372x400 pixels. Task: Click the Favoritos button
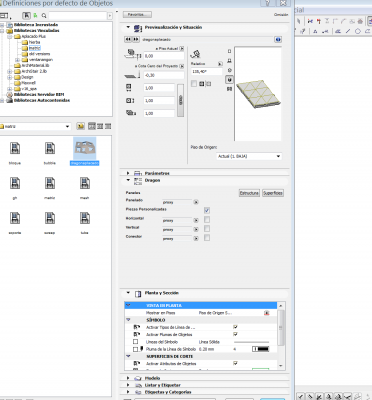(x=137, y=15)
